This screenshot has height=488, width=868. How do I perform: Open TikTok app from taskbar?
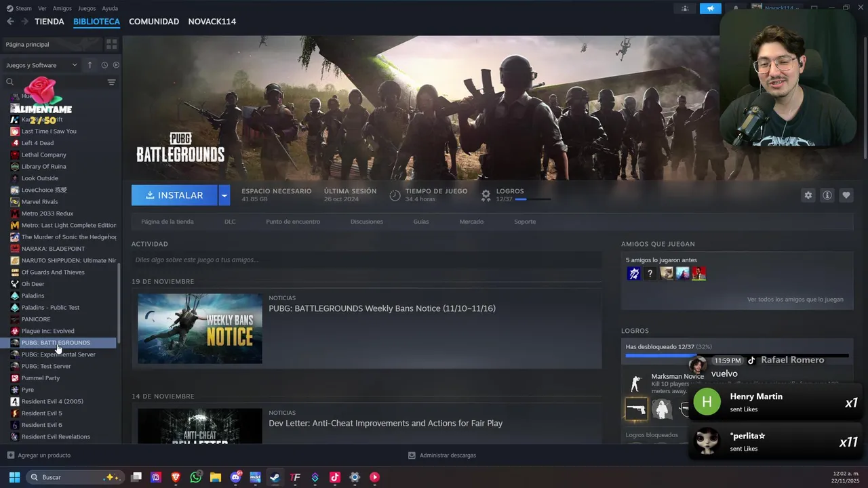[334, 477]
